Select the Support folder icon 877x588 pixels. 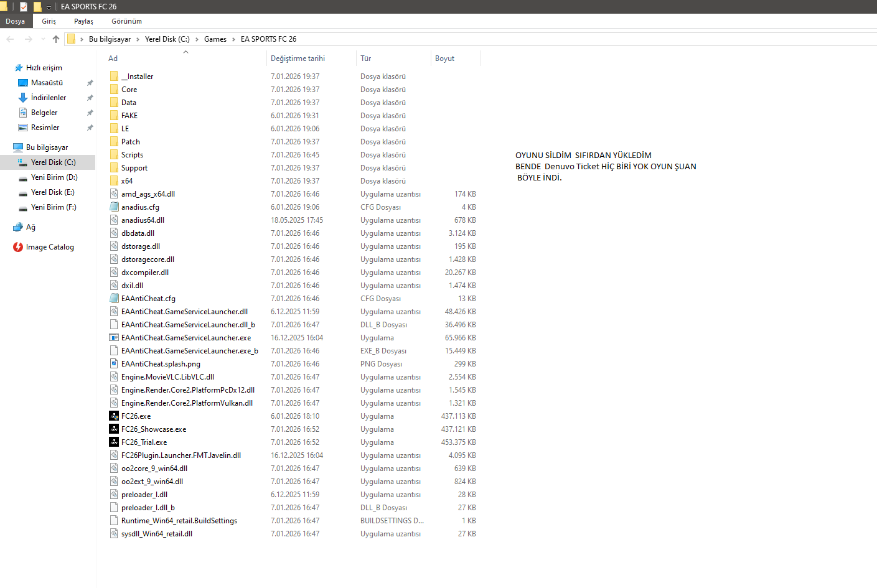coord(114,167)
